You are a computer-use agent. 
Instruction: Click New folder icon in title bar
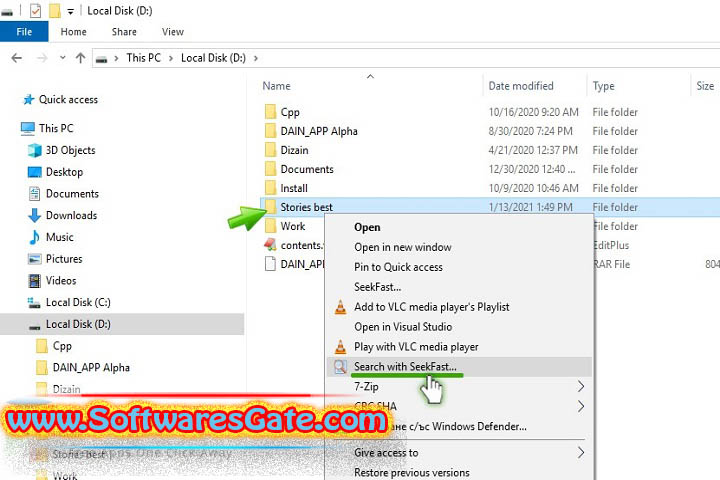(x=55, y=10)
